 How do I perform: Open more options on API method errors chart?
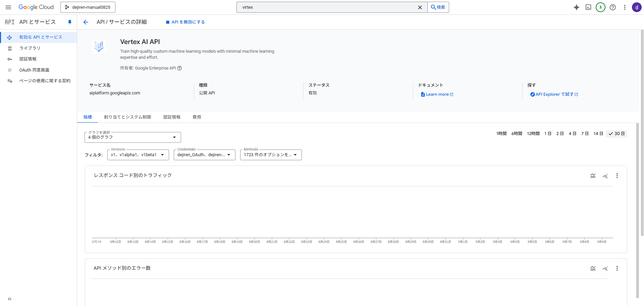click(x=617, y=268)
